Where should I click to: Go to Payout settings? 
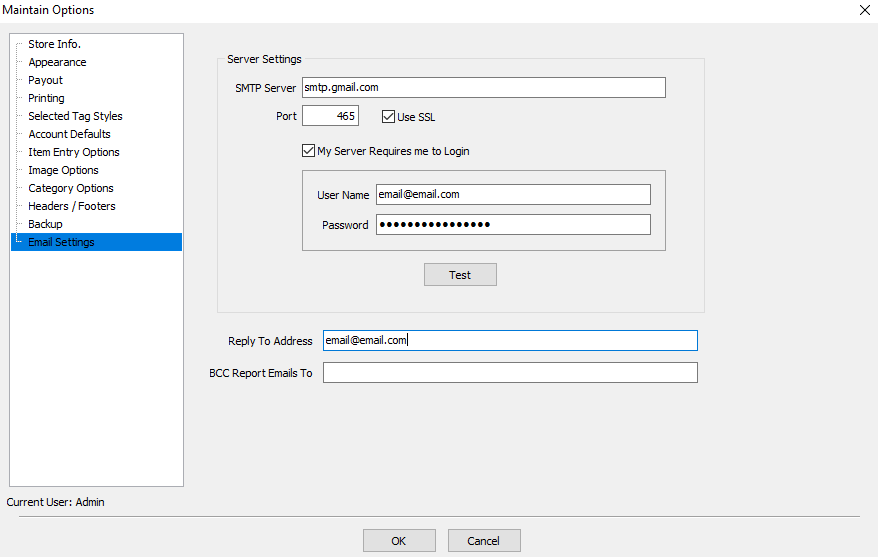point(45,80)
